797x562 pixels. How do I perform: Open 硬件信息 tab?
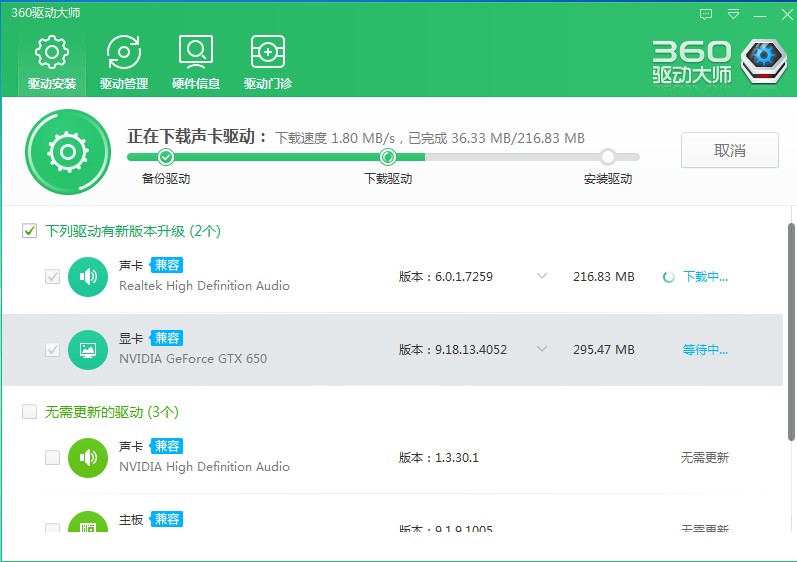pos(196,63)
